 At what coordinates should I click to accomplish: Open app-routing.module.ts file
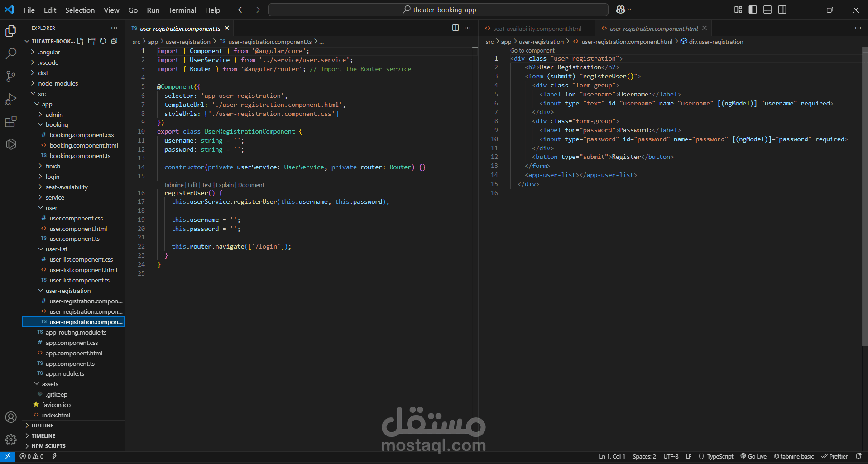[x=73, y=332]
